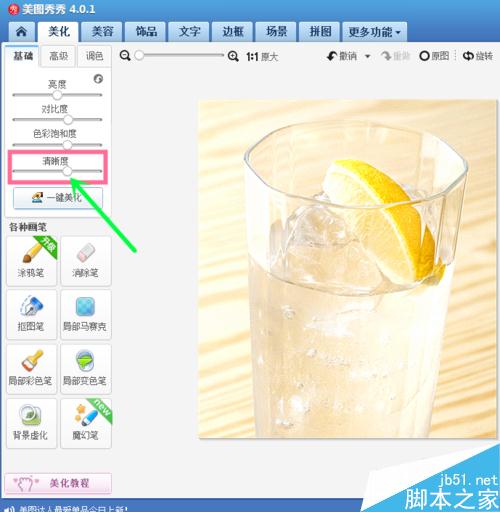Image resolution: width=500 pixels, height=512 pixels.
Task: Open the 高级 adjustments sub-tab
Action: coord(58,56)
